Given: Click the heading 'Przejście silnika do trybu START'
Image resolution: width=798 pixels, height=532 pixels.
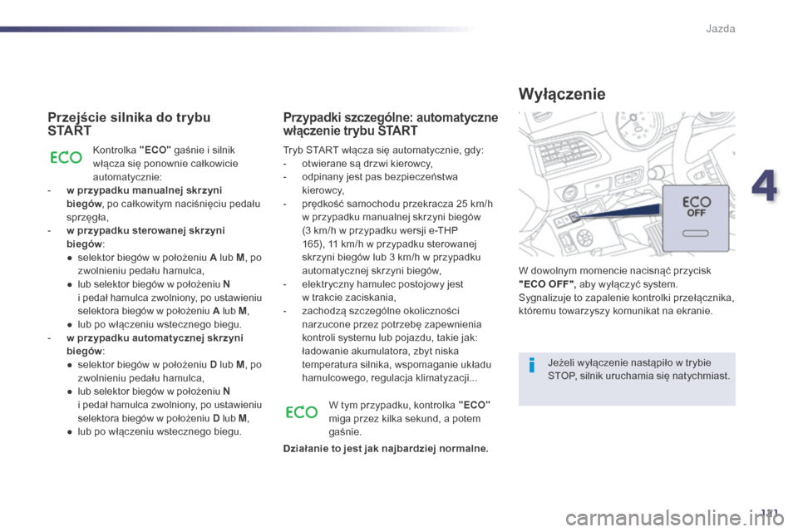Looking at the screenshot, I should (129, 124).
